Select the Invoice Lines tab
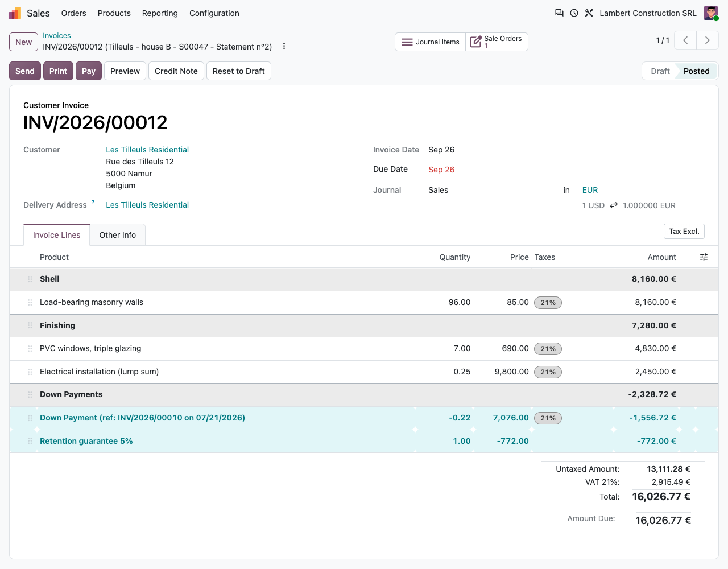Viewport: 728px width, 569px height. tap(56, 235)
